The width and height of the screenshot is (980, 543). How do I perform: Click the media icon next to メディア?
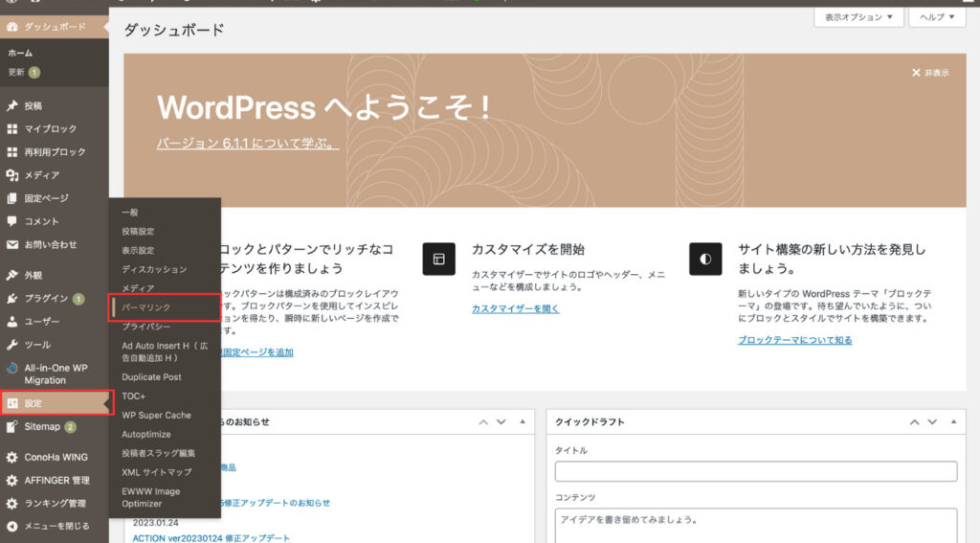click(x=11, y=175)
